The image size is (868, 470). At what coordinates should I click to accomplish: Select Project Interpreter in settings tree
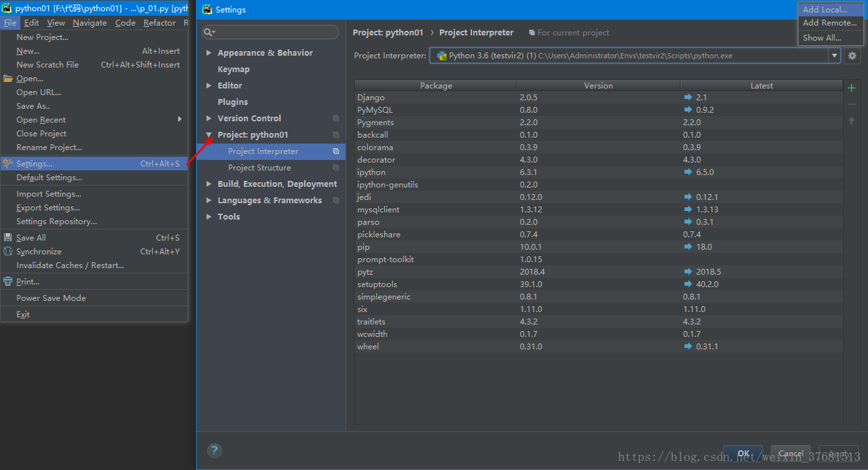click(x=271, y=151)
